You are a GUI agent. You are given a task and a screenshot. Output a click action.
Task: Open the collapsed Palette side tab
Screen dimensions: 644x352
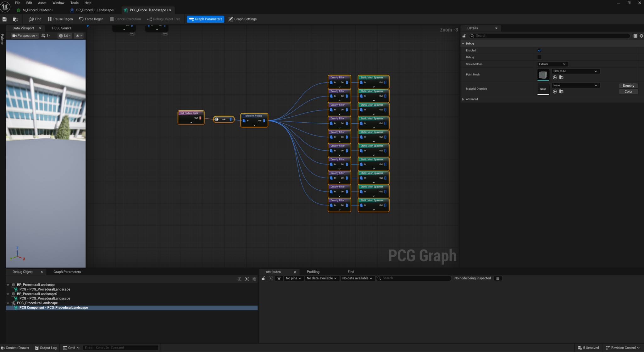2,39
